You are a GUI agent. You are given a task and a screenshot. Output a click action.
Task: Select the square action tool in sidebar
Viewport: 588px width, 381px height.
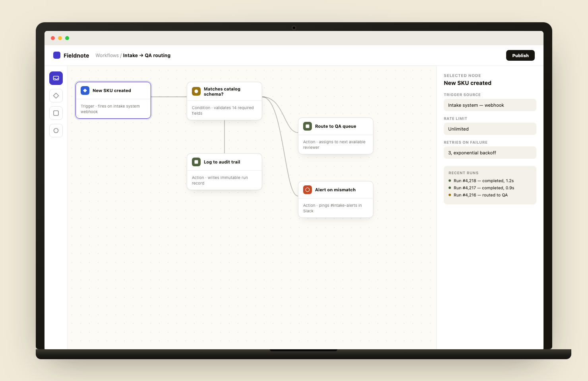click(56, 113)
